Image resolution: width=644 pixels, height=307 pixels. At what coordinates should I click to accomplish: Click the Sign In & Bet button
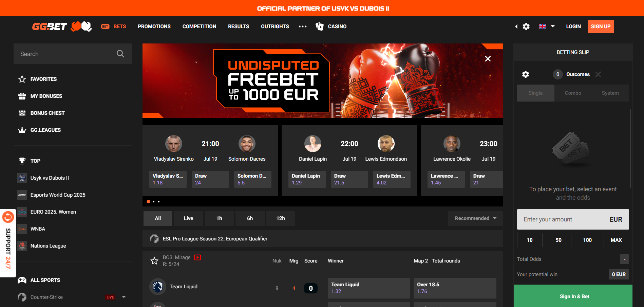click(573, 296)
